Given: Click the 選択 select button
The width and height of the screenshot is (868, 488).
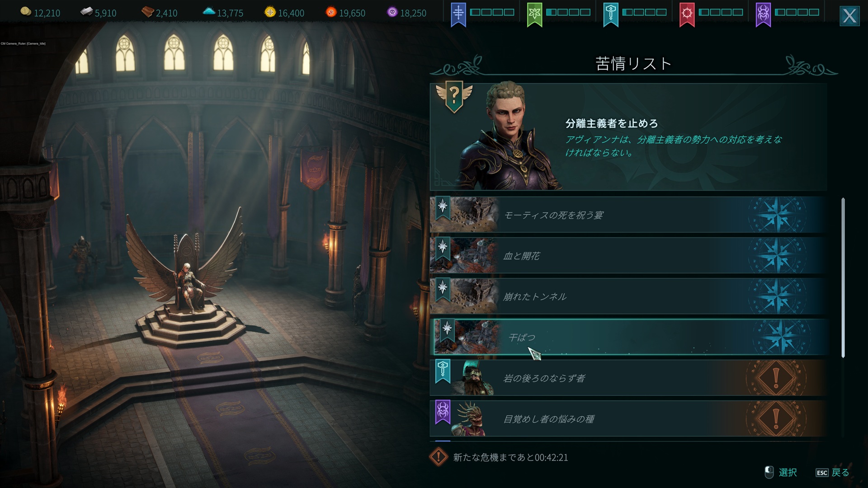Looking at the screenshot, I should click(781, 473).
